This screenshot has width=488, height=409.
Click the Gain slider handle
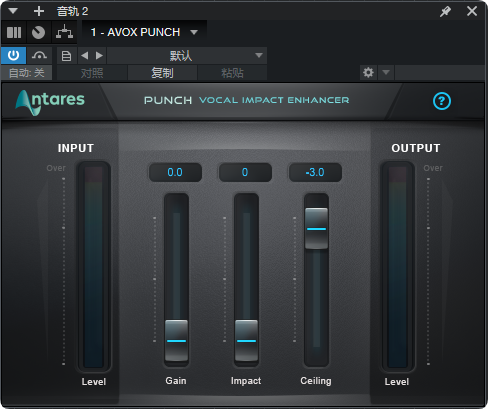[x=176, y=340]
